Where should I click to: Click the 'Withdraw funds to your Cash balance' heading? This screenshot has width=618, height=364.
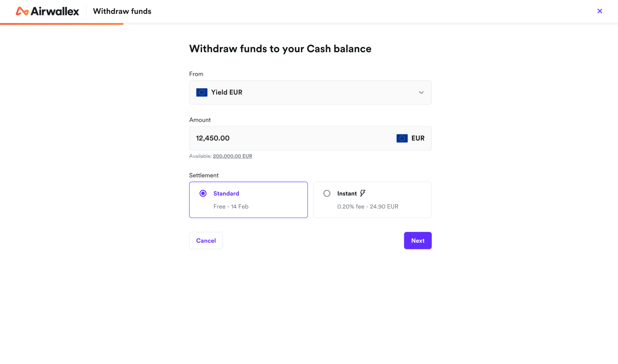(x=280, y=49)
